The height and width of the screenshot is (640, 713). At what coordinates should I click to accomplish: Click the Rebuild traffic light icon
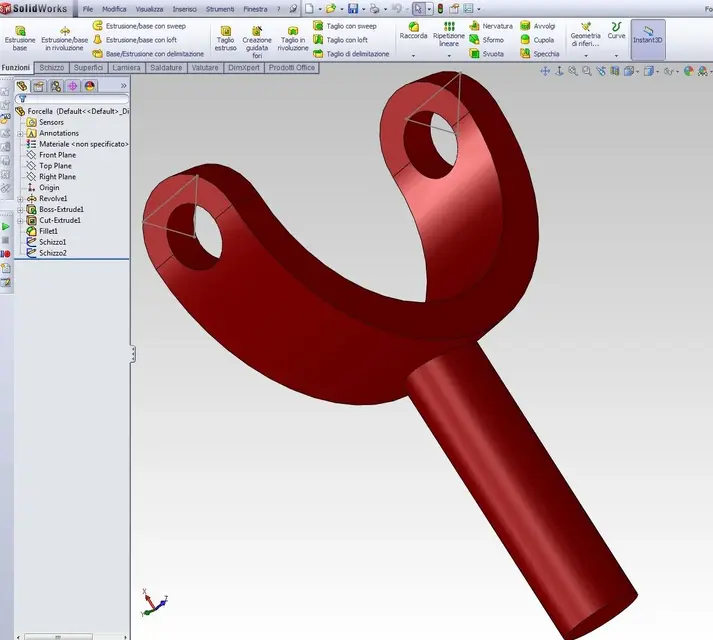coord(440,9)
